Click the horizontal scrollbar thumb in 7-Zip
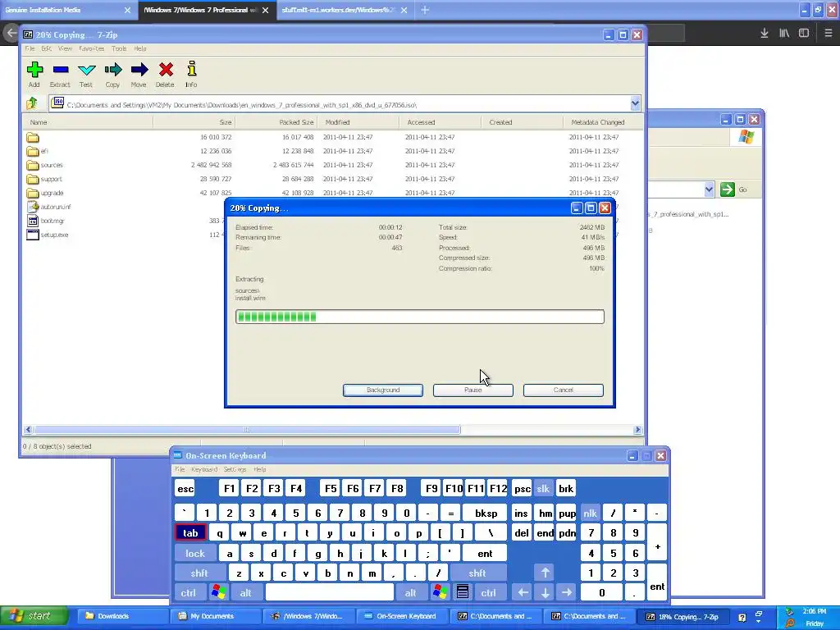Screen dimensions: 840x630 [246, 430]
